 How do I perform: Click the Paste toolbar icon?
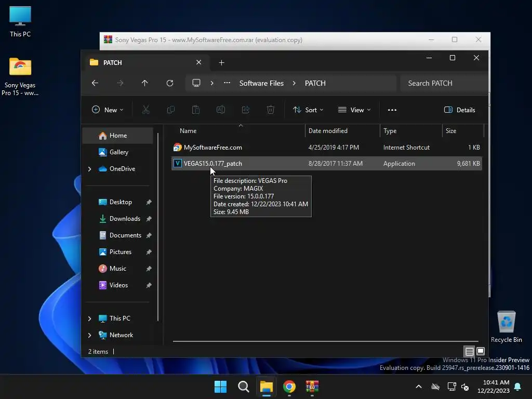pyautogui.click(x=196, y=110)
